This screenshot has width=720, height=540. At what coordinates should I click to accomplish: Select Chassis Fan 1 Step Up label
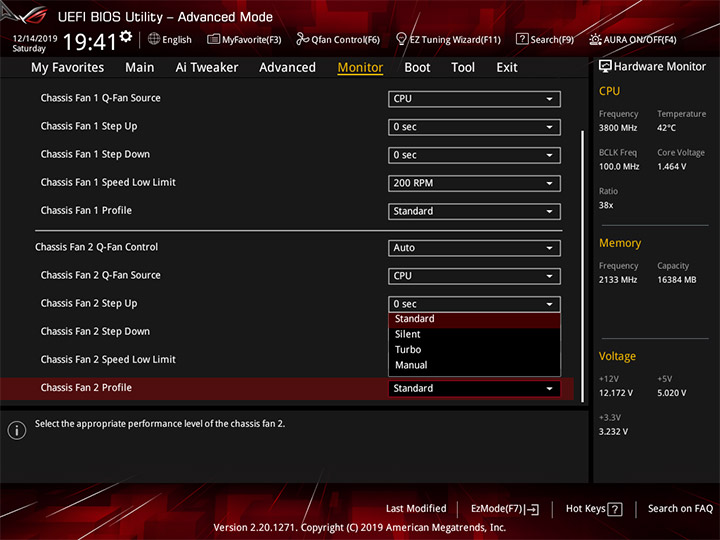(89, 126)
